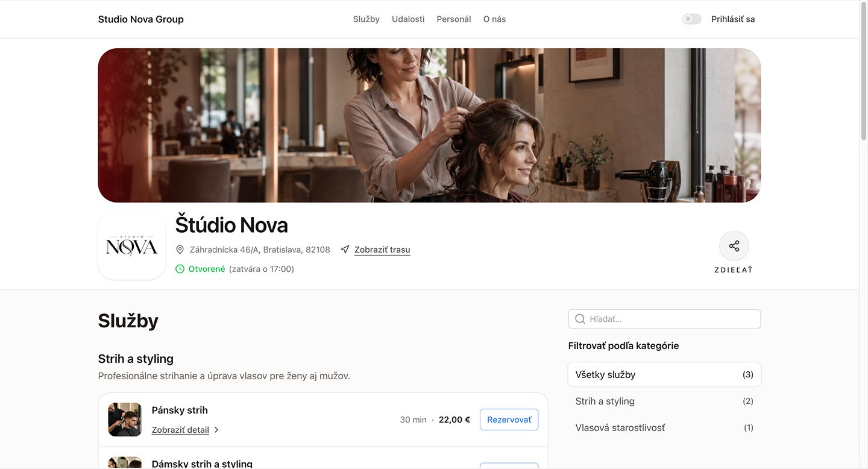The width and height of the screenshot is (868, 469).
Task: Click the navigation arrow icon before Zobraziť trasu
Action: coord(345,250)
